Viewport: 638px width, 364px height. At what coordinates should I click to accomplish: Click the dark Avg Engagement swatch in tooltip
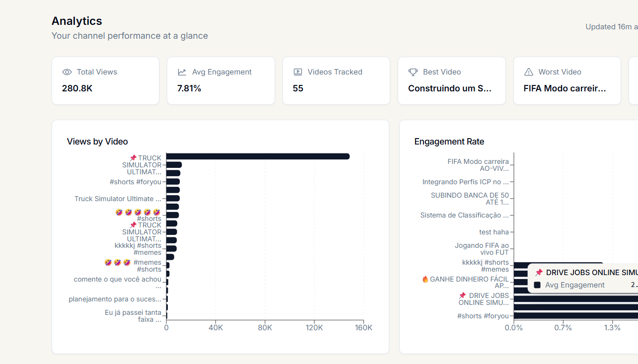[x=537, y=285]
